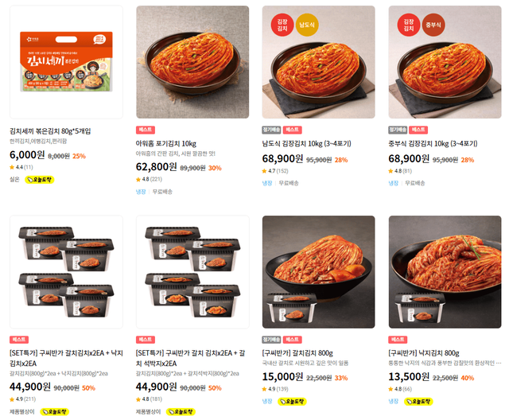Image resolution: width=509 pixels, height=420 pixels.
Task: Click the 무료배송 label under 중부식 김장김치
Action: (415, 183)
